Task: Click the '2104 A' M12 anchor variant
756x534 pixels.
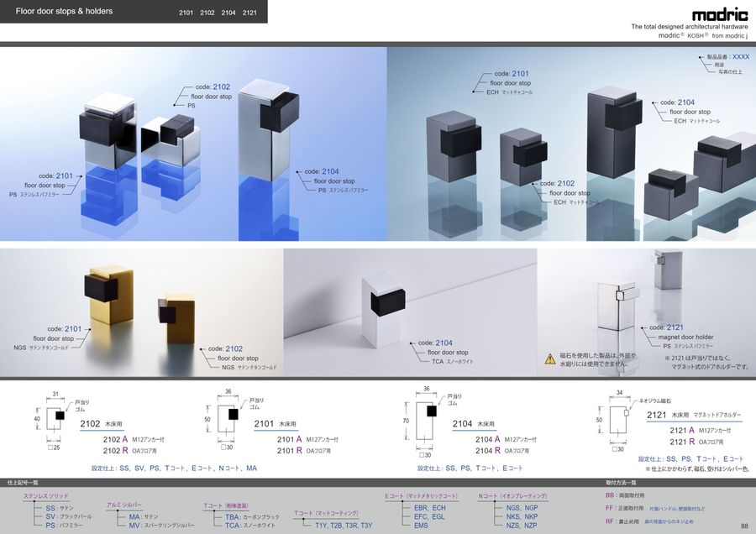Action: pyautogui.click(x=506, y=439)
